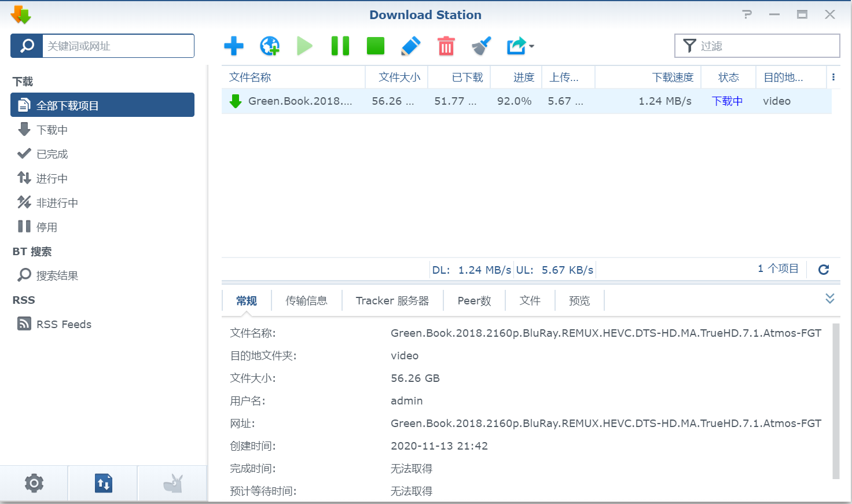Click the green down-arrow status icon in row

(x=236, y=101)
